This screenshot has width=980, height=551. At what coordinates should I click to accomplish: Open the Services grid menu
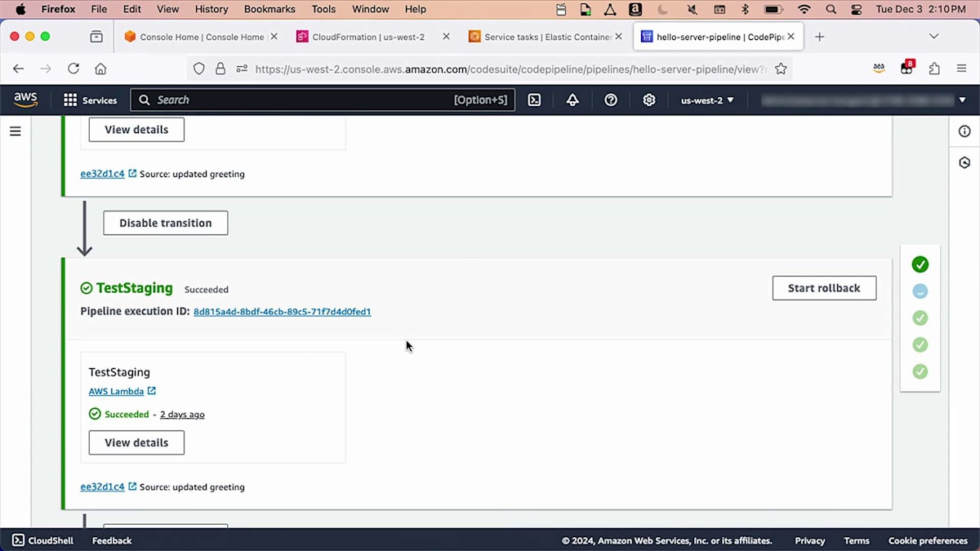click(90, 100)
